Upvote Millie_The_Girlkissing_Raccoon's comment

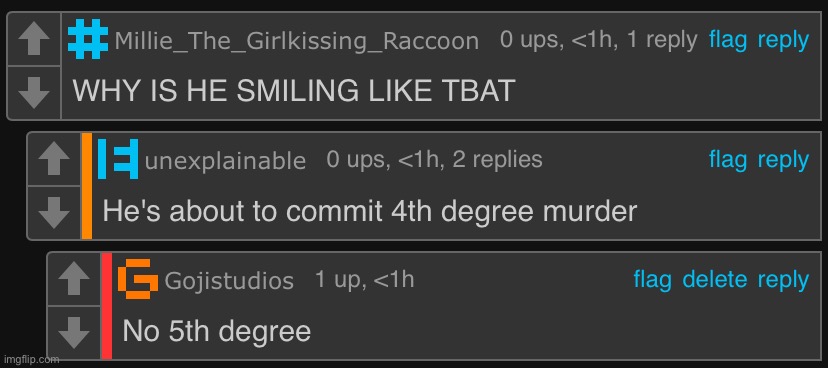34,39
